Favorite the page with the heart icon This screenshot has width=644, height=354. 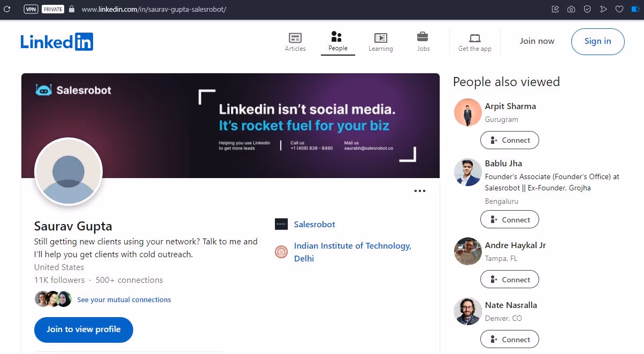coord(619,9)
